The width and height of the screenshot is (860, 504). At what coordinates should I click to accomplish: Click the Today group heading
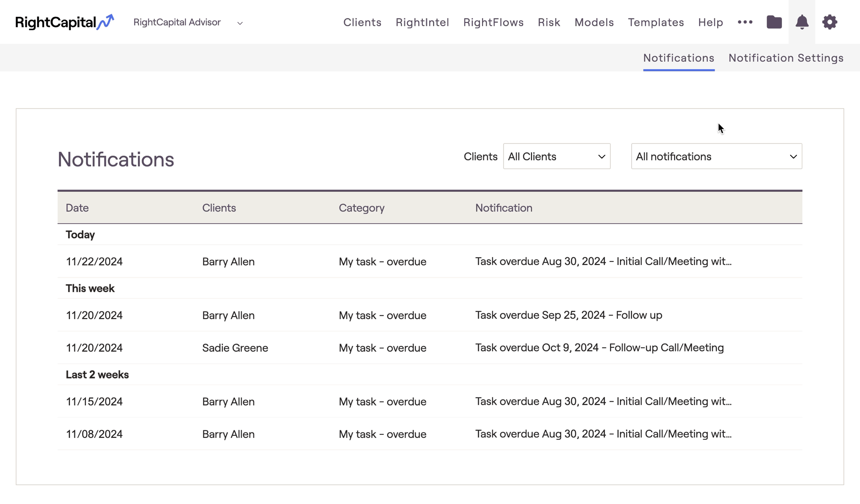[x=80, y=235]
